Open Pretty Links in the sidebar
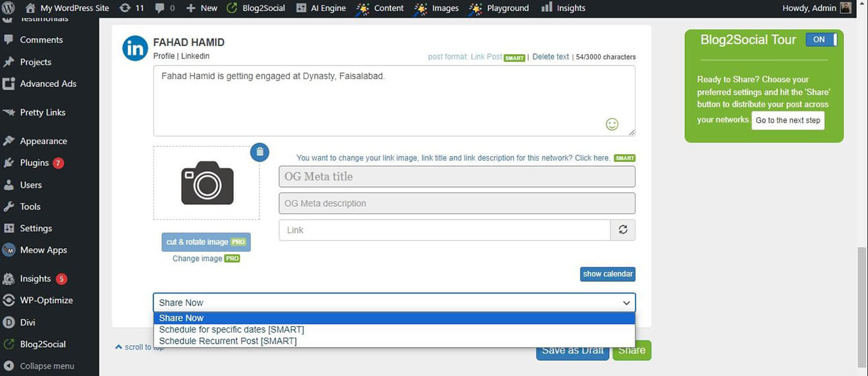 pyautogui.click(x=43, y=112)
